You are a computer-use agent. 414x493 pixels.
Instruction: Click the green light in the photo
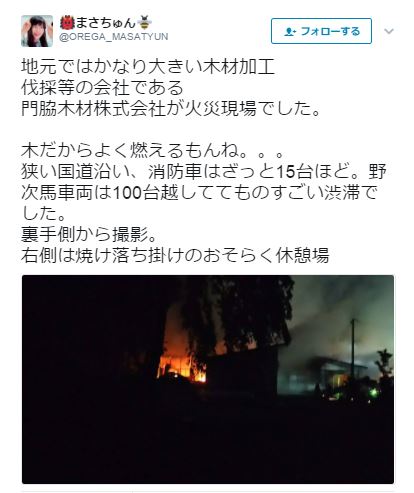374,393
